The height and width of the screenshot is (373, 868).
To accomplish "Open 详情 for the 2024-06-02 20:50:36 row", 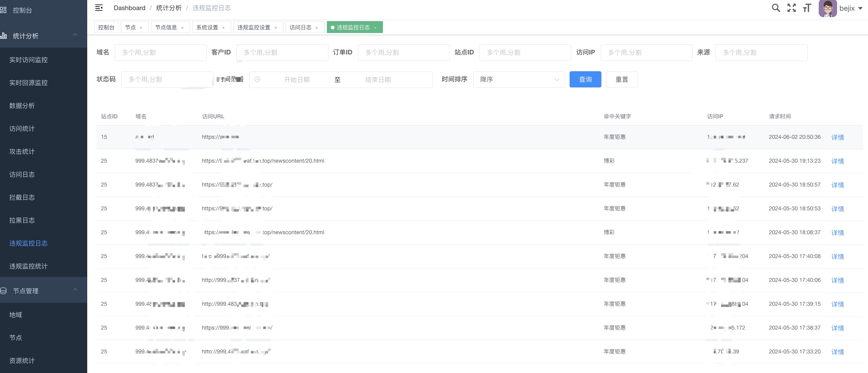I will pyautogui.click(x=837, y=137).
